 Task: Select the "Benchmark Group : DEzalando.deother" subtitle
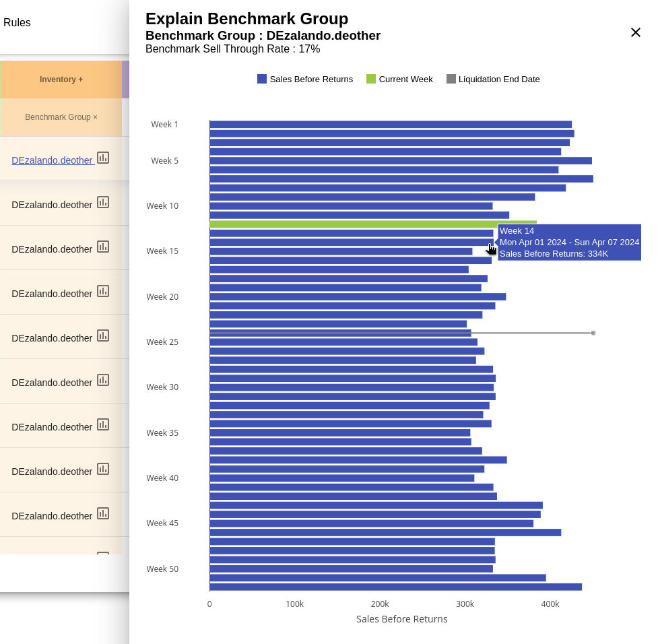263,36
